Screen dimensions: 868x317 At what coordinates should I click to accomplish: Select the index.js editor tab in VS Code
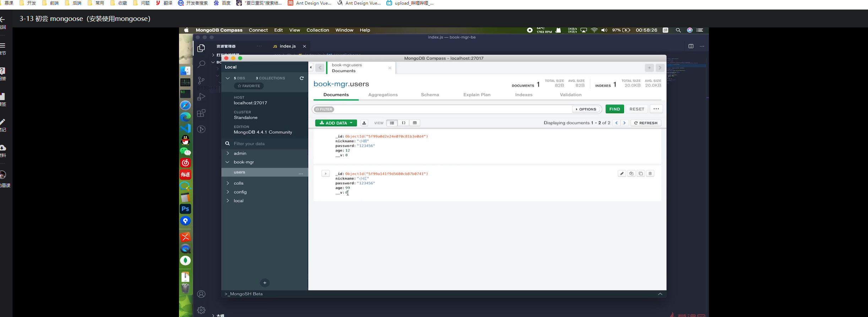click(x=288, y=46)
